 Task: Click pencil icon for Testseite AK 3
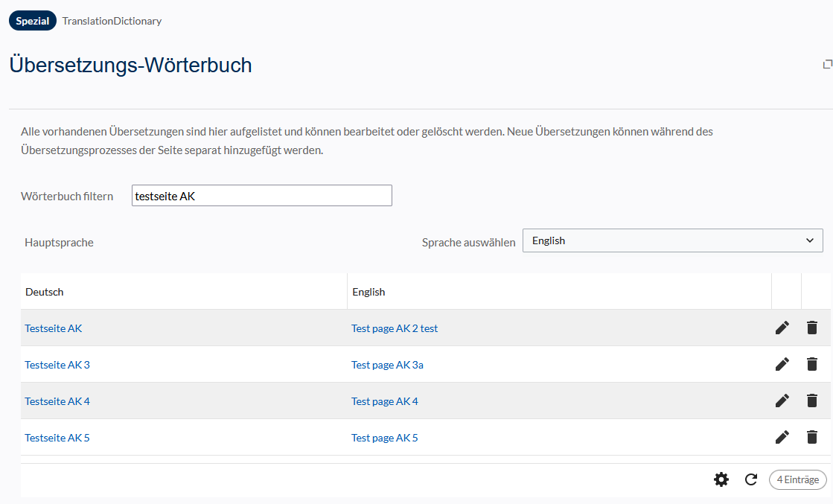point(782,364)
